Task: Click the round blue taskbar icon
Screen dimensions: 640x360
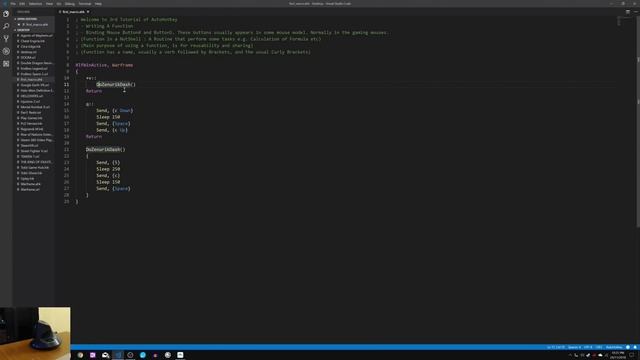Action: click(x=143, y=355)
